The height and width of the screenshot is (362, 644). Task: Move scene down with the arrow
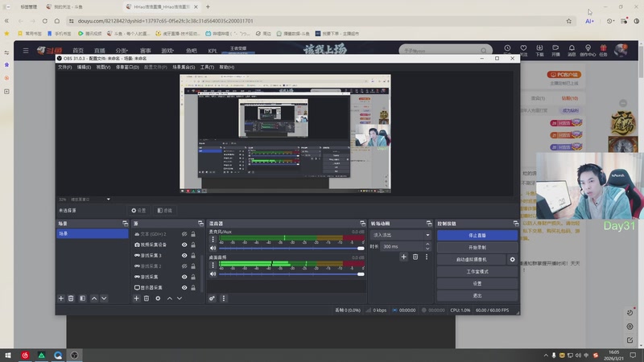pyautogui.click(x=104, y=298)
